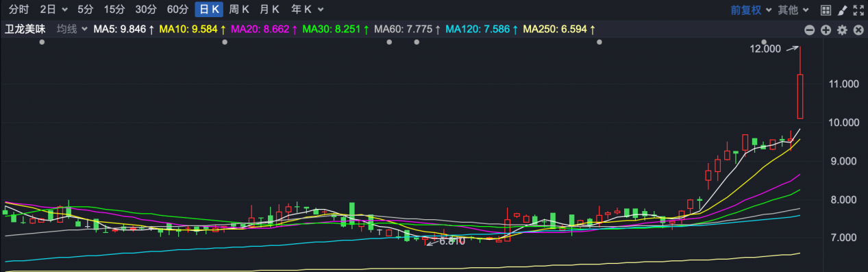Switch to 5分 timeframe

[x=86, y=10]
